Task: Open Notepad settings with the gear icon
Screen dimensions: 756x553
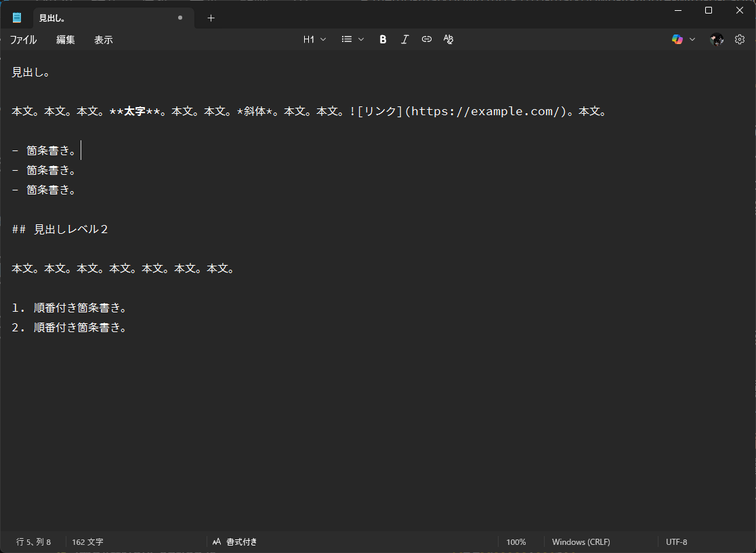Action: point(740,39)
